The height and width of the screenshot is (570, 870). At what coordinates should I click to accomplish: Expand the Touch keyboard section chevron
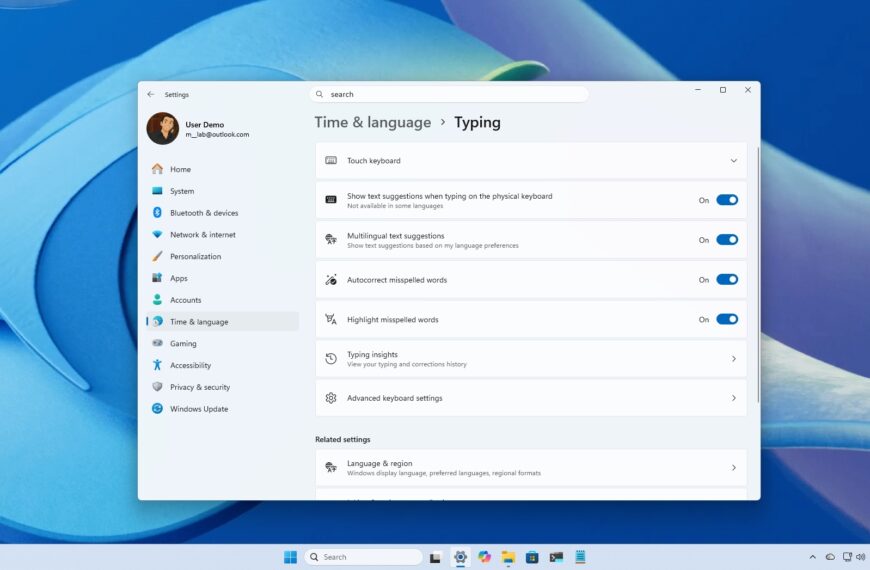tap(734, 161)
